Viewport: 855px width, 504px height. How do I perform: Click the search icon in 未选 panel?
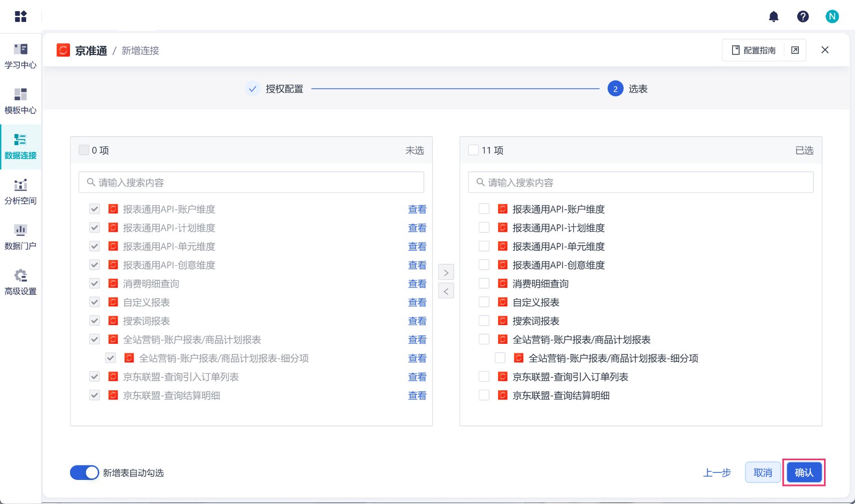(91, 182)
